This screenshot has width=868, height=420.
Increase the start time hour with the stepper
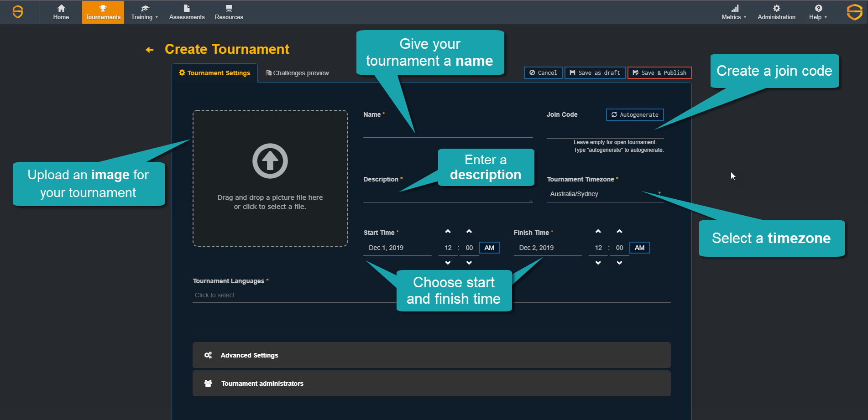click(447, 231)
